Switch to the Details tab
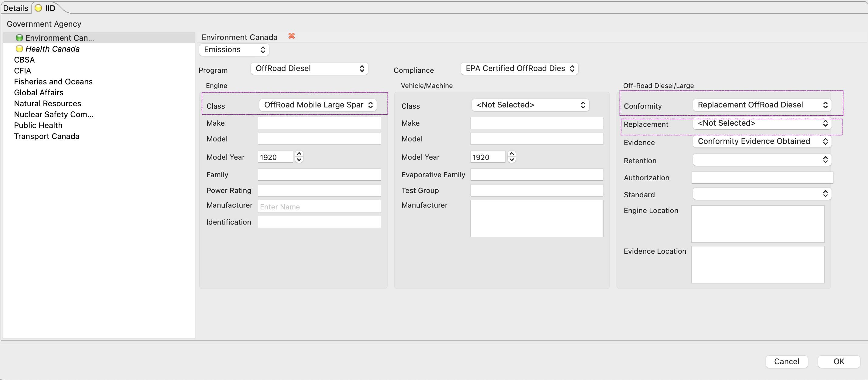 15,8
